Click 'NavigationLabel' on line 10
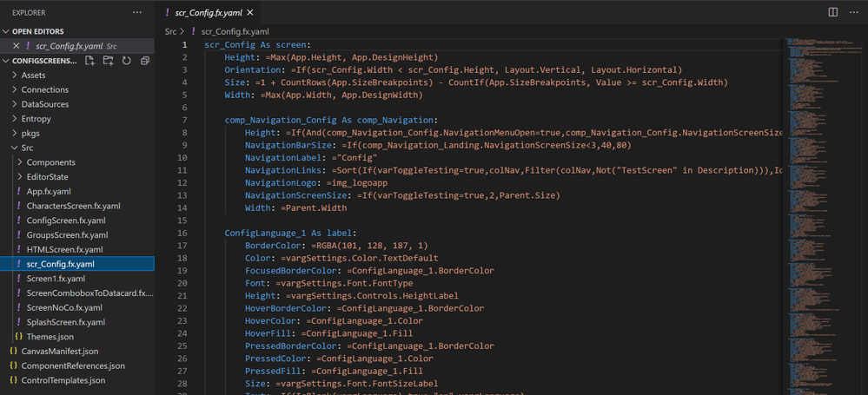This screenshot has width=868, height=395. pyautogui.click(x=283, y=158)
